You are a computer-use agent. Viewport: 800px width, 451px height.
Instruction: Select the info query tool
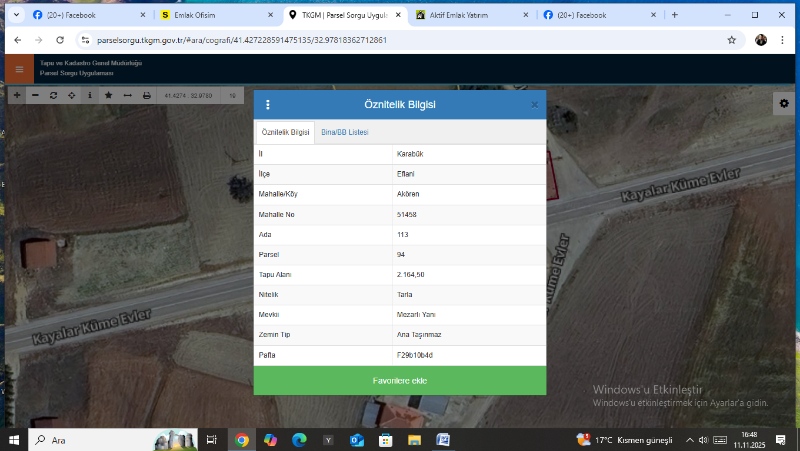pyautogui.click(x=90, y=95)
